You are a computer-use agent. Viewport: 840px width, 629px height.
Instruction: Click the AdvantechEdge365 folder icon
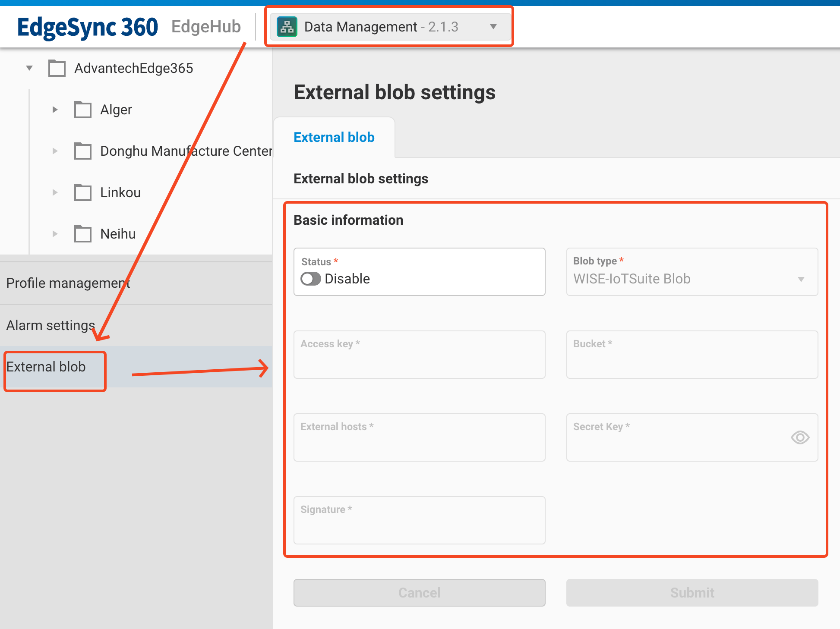(x=57, y=68)
